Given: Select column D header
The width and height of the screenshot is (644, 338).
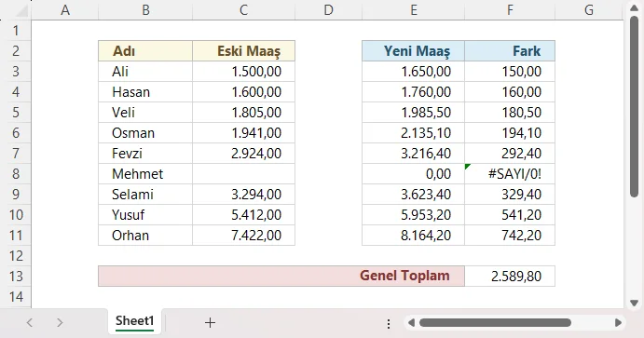Looking at the screenshot, I should tap(329, 10).
